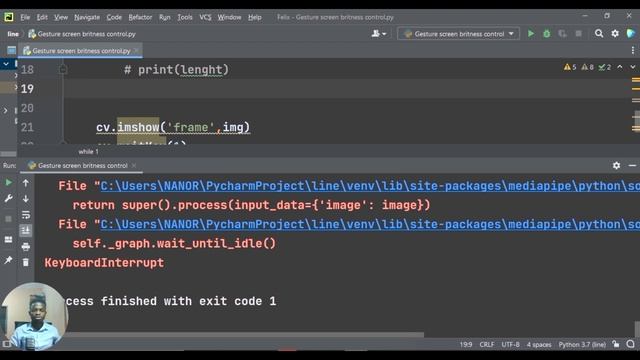Open run settings wrench icon
640x360 pixels.
coord(8,199)
